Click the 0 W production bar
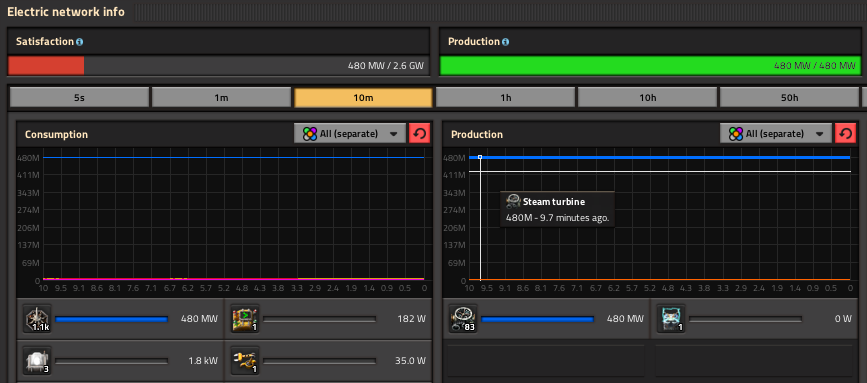 pyautogui.click(x=745, y=319)
